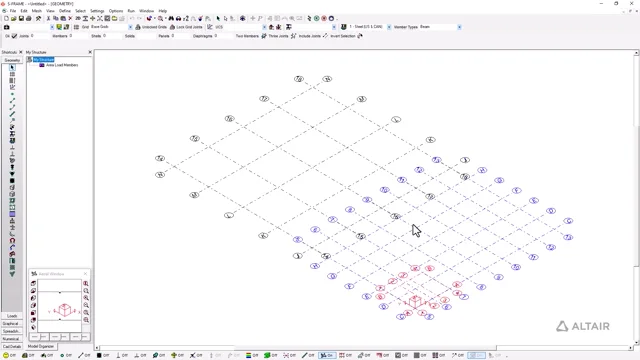640x360 pixels.
Task: Open the Mesh menu
Action: (37, 11)
